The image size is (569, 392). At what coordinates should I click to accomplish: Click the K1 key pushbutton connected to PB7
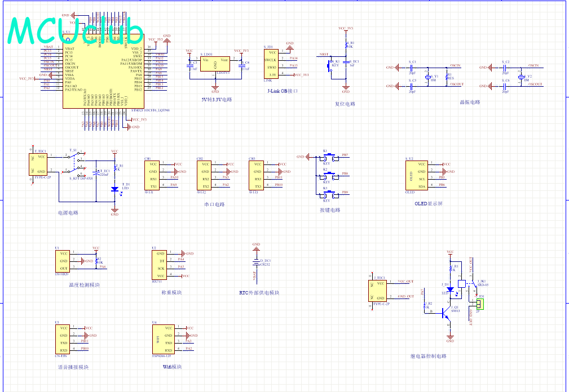pos(326,158)
